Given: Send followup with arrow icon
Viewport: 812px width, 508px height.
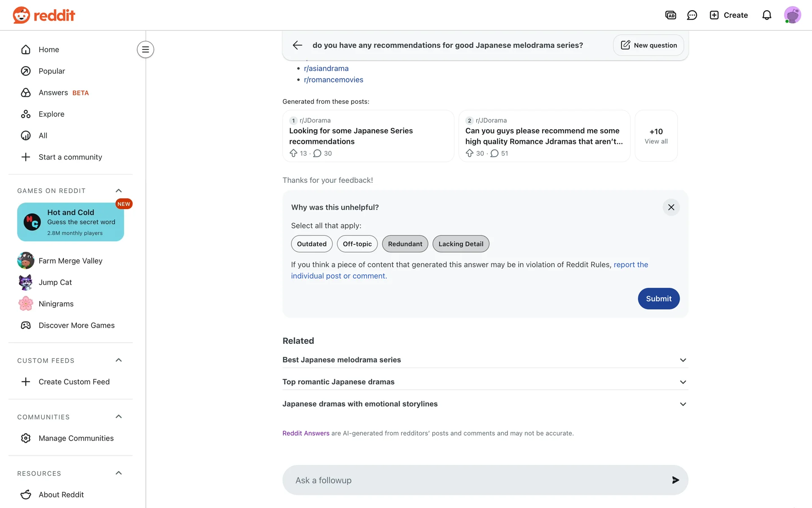Looking at the screenshot, I should tap(675, 480).
